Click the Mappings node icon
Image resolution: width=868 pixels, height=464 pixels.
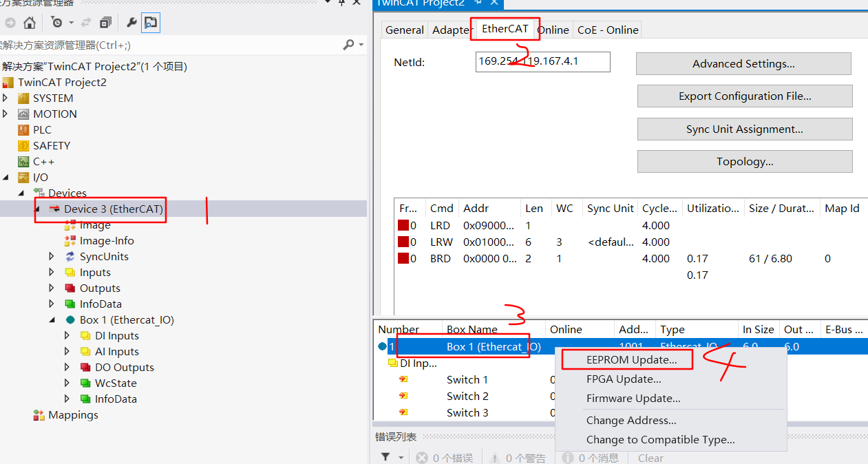click(39, 415)
